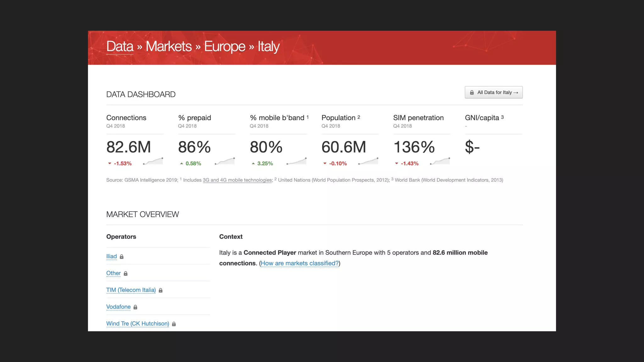Viewport: 644px width, 362px height.
Task: Open the Other operators link
Action: click(x=113, y=273)
